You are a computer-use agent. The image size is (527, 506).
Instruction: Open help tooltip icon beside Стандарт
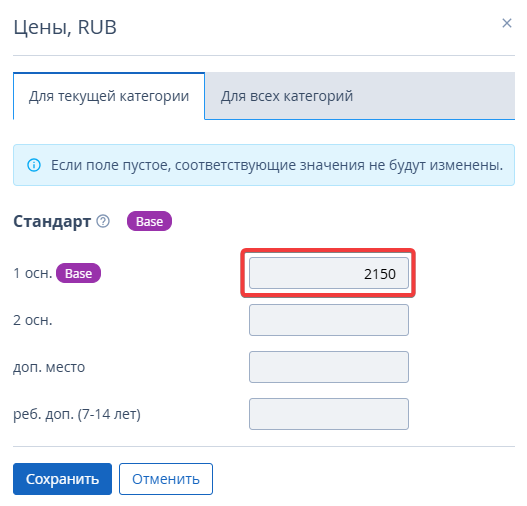103,221
